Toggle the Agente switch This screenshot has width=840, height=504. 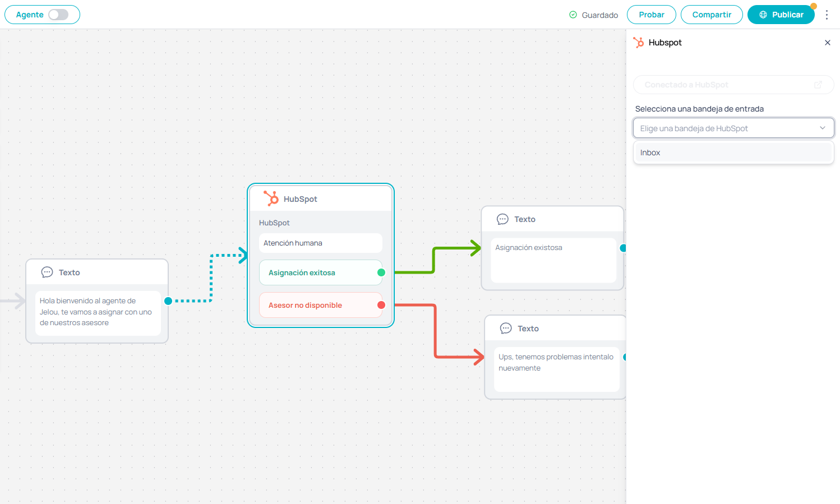58,15
